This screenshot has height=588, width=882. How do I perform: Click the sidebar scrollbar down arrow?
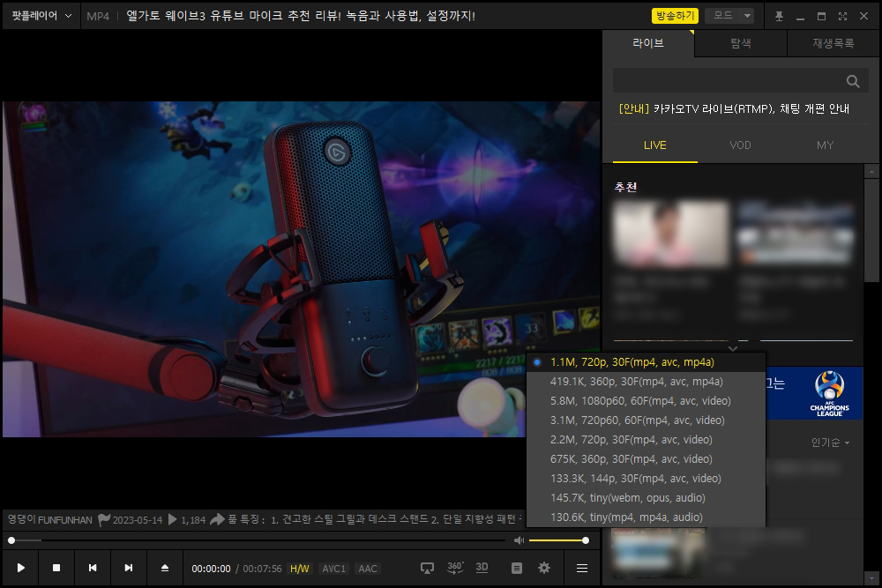click(871, 578)
